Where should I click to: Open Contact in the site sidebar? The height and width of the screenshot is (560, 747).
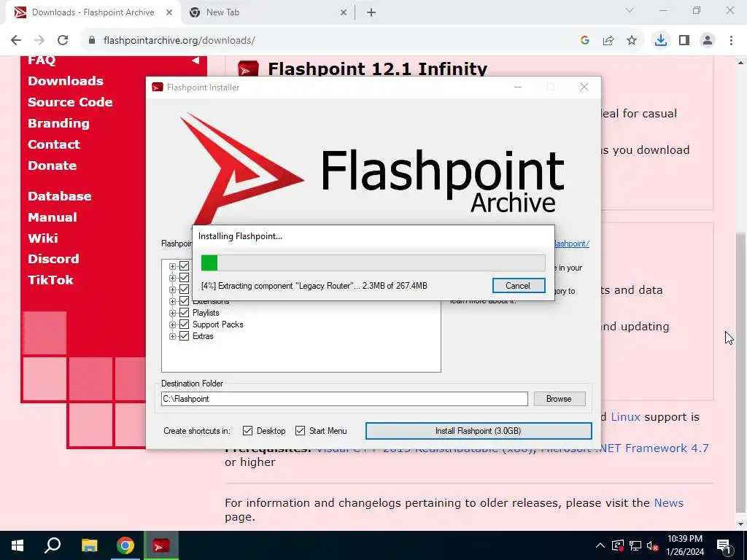click(54, 144)
